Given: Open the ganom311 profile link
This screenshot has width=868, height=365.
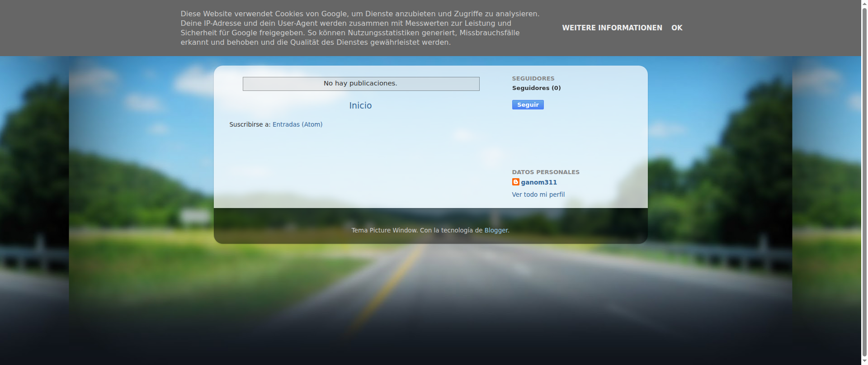Looking at the screenshot, I should click(539, 182).
